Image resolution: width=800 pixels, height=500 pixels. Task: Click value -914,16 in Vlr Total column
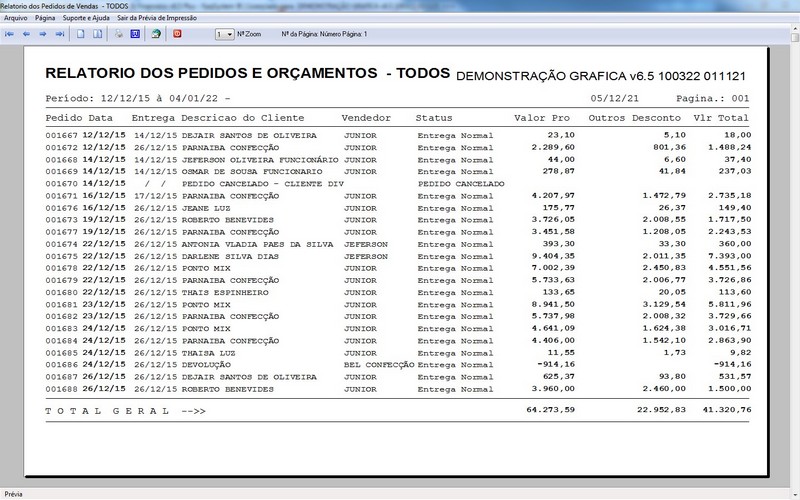pos(732,364)
